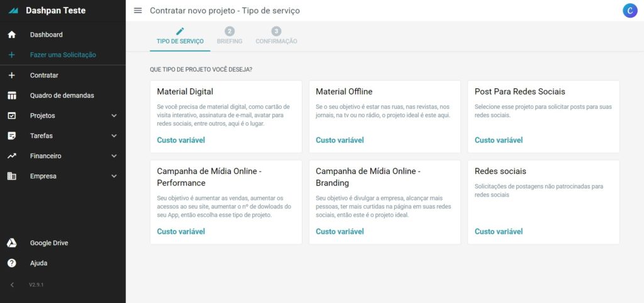Click the Projetos checklist icon
The width and height of the screenshot is (644, 303).
coord(12,115)
